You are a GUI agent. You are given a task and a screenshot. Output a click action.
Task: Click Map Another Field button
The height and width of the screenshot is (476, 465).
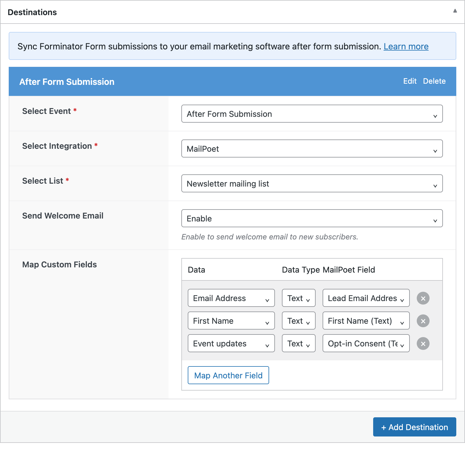(228, 375)
